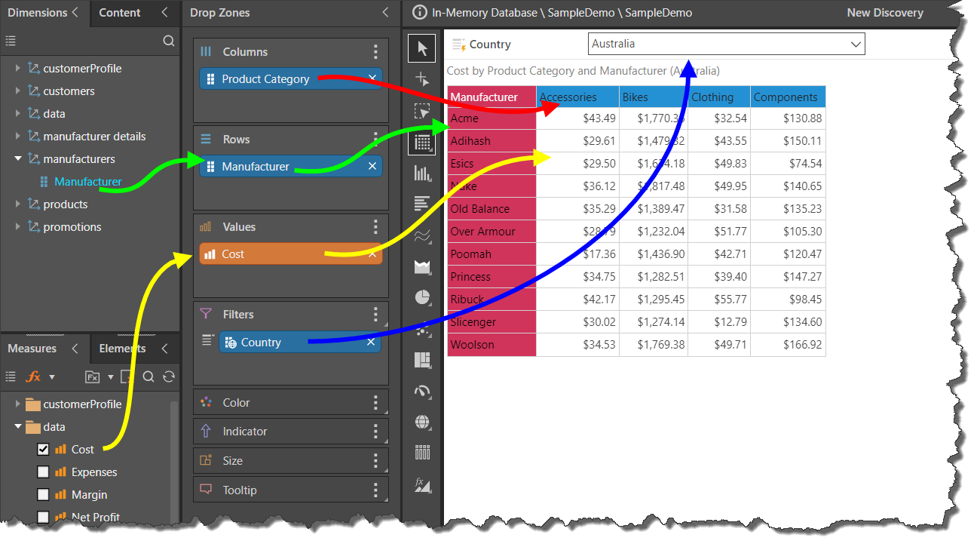This screenshot has height=547, width=980.
Task: Select the gauge visualization type
Action: (422, 391)
